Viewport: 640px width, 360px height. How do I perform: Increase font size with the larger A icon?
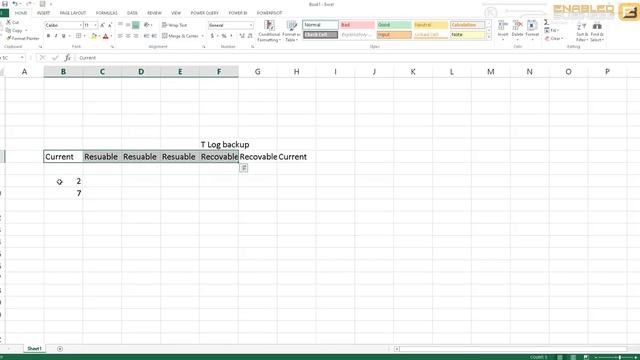102,25
